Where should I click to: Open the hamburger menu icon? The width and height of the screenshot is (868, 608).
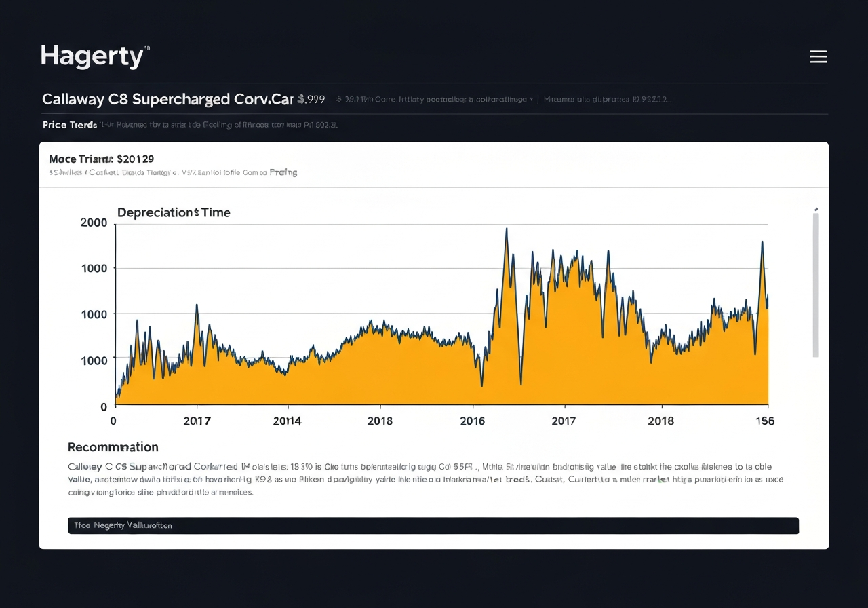(818, 57)
